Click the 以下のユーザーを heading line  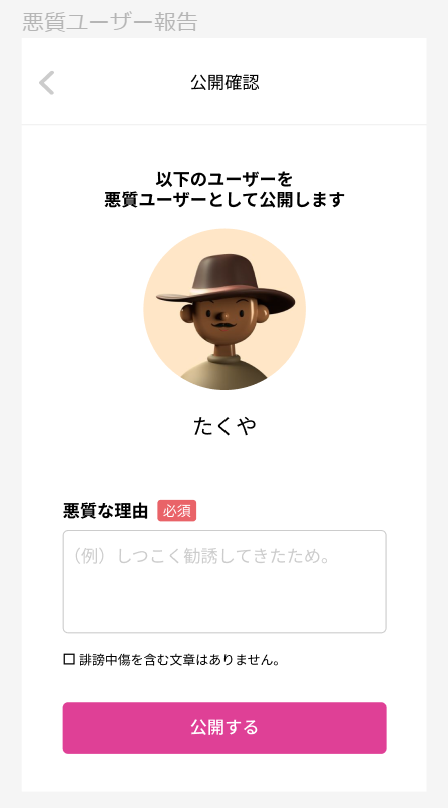tap(224, 179)
